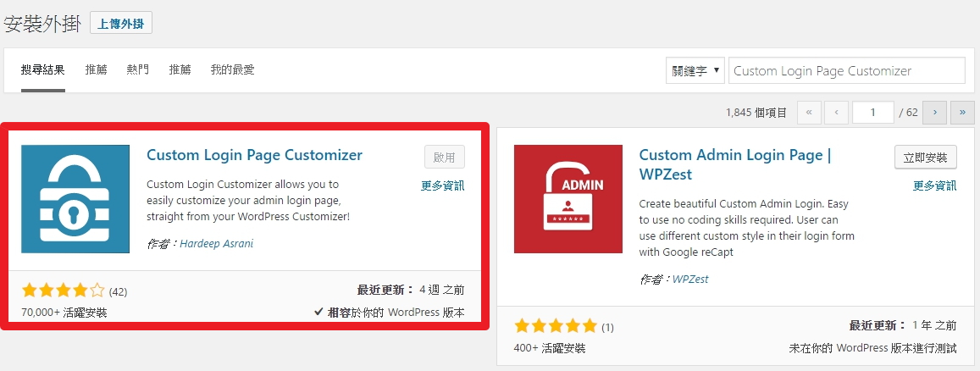The width and height of the screenshot is (980, 371).
Task: Open 更多資訊 for Custom Login Page Customizer
Action: click(x=443, y=185)
